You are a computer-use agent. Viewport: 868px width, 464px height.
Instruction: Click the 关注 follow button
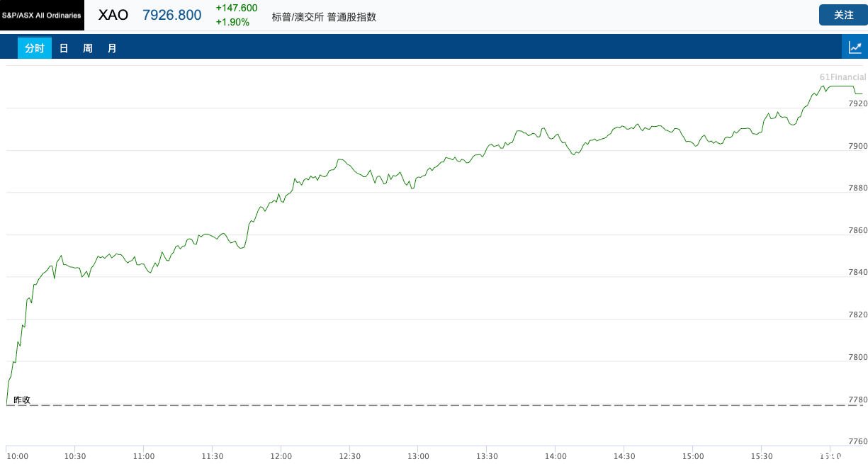tap(843, 15)
